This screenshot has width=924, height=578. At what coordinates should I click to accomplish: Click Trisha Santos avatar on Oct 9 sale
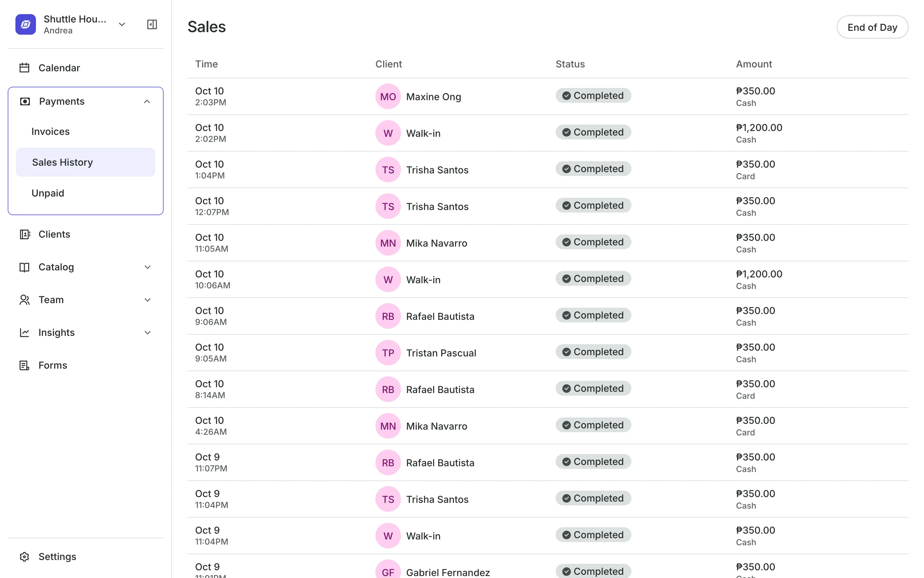coord(388,499)
